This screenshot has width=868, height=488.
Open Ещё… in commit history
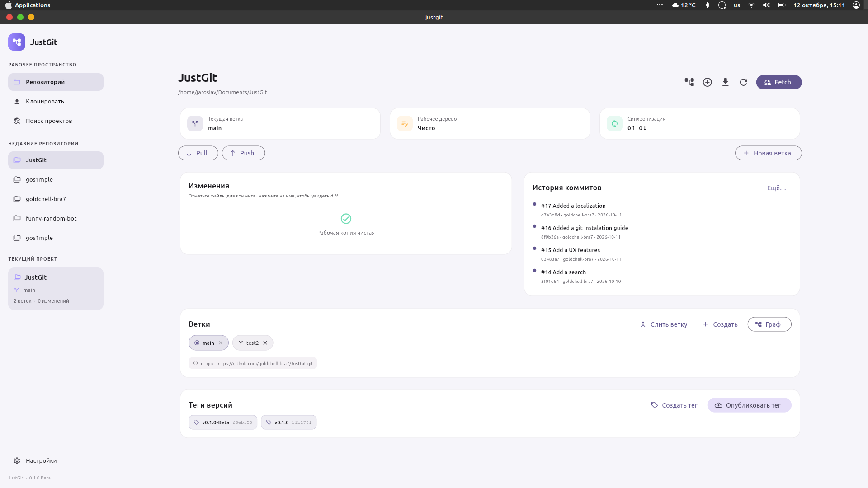[x=776, y=188]
